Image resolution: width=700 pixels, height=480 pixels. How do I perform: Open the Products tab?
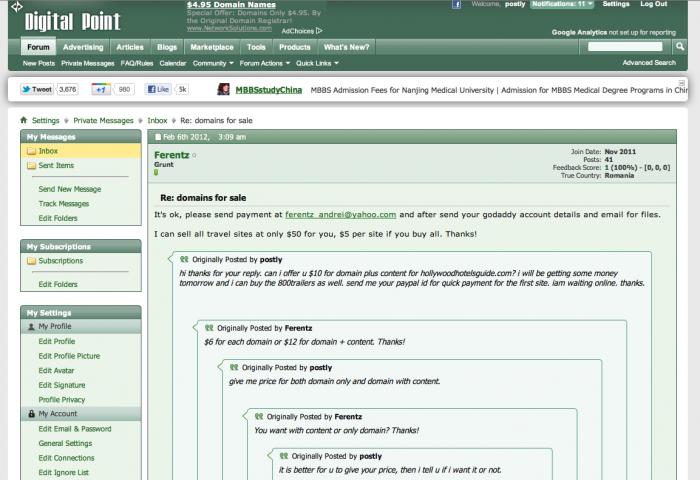tap(295, 47)
